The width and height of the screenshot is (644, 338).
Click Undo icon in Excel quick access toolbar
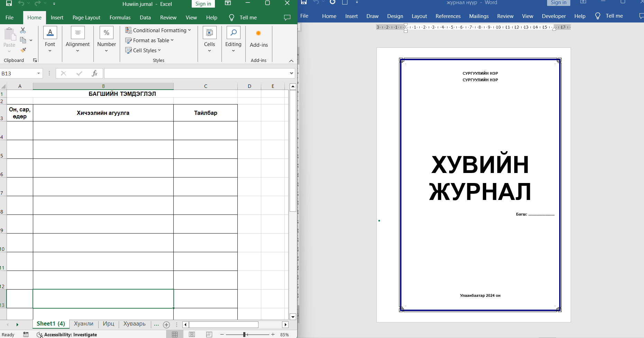(x=21, y=3)
